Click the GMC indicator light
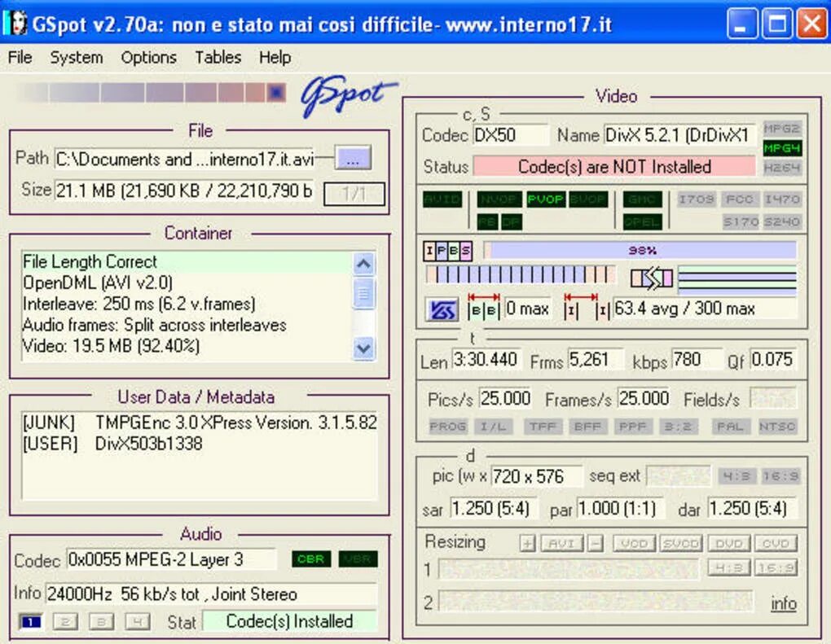Screen dimensions: 831x644 [642, 199]
